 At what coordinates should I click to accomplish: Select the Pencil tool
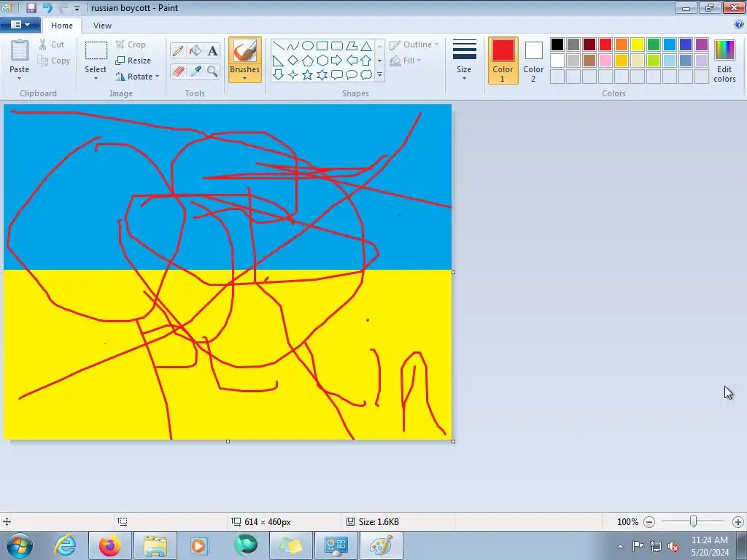[x=178, y=50]
